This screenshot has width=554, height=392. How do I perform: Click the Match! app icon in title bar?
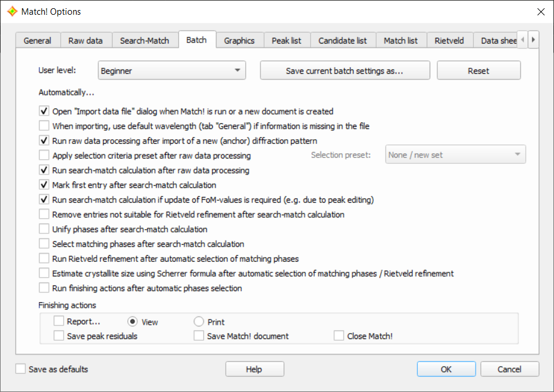pyautogui.click(x=12, y=12)
